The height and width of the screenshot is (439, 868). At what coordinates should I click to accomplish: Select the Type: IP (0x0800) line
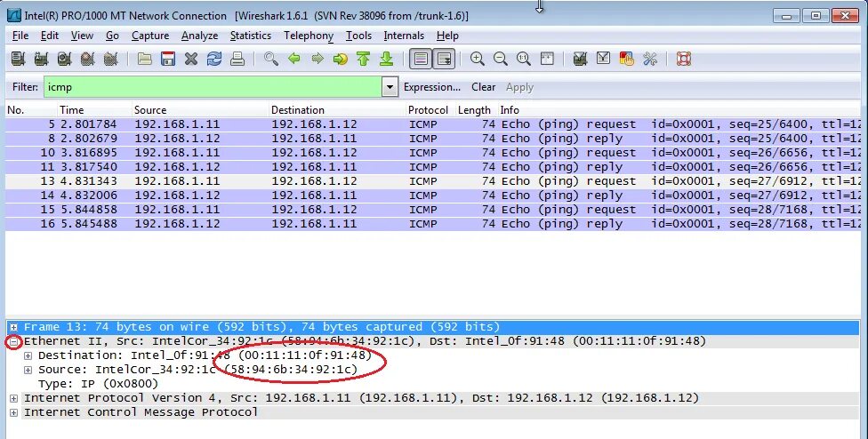pyautogui.click(x=98, y=384)
